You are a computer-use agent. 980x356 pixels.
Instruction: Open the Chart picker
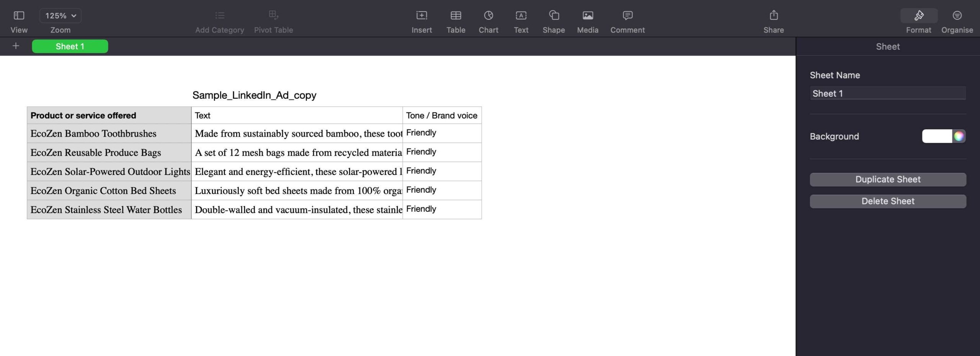point(488,15)
